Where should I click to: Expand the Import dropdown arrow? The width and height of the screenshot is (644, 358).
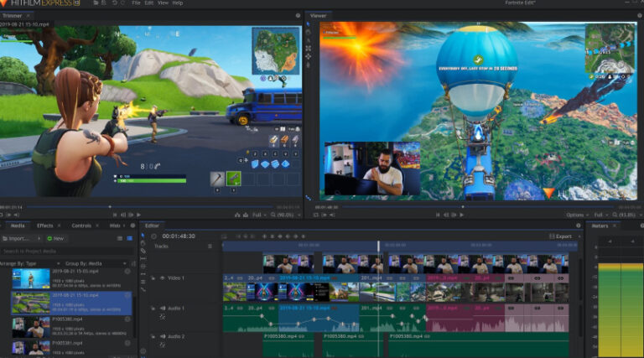39,239
